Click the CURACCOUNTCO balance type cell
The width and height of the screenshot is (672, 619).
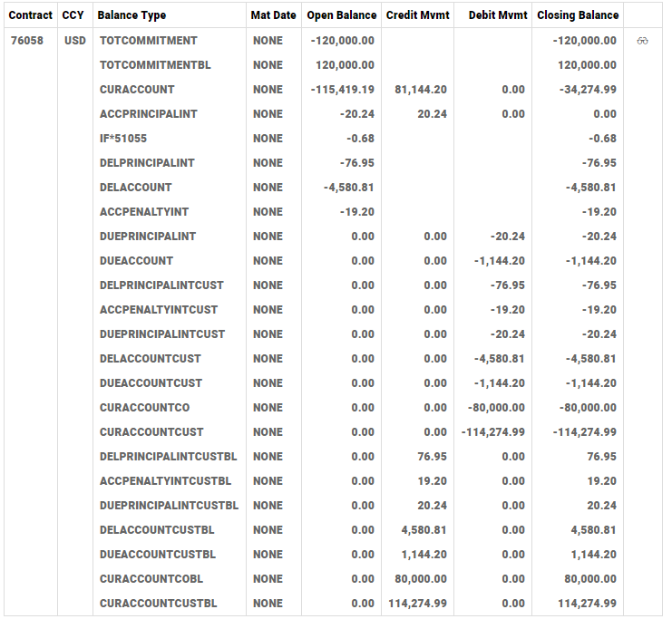[x=145, y=408]
